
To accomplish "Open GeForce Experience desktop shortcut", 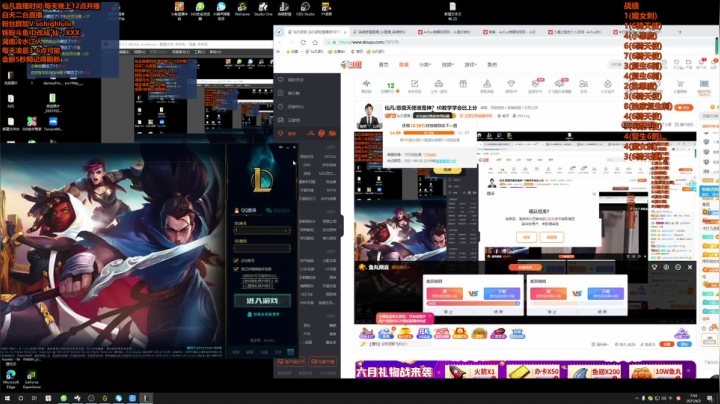I will click(x=32, y=379).
